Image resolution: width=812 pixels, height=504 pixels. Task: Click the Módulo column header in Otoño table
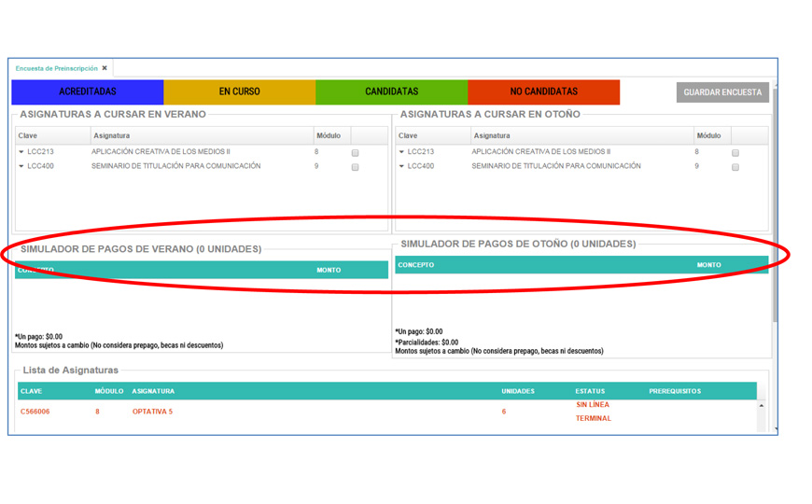click(x=708, y=135)
